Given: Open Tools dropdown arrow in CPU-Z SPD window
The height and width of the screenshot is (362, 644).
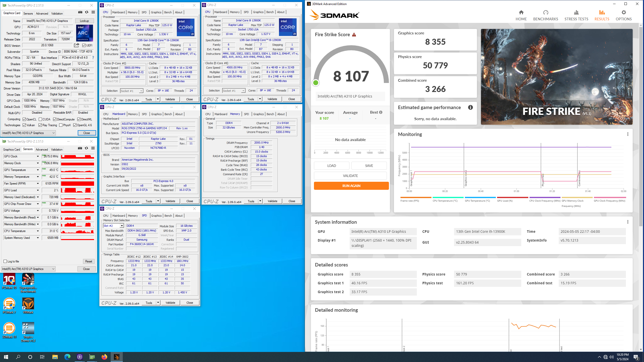Looking at the screenshot, I should (158, 303).
